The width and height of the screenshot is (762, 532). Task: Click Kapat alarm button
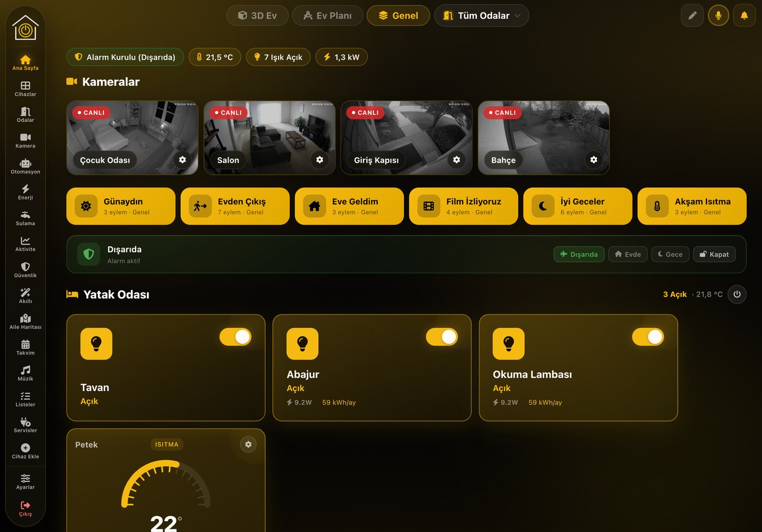pyautogui.click(x=714, y=254)
